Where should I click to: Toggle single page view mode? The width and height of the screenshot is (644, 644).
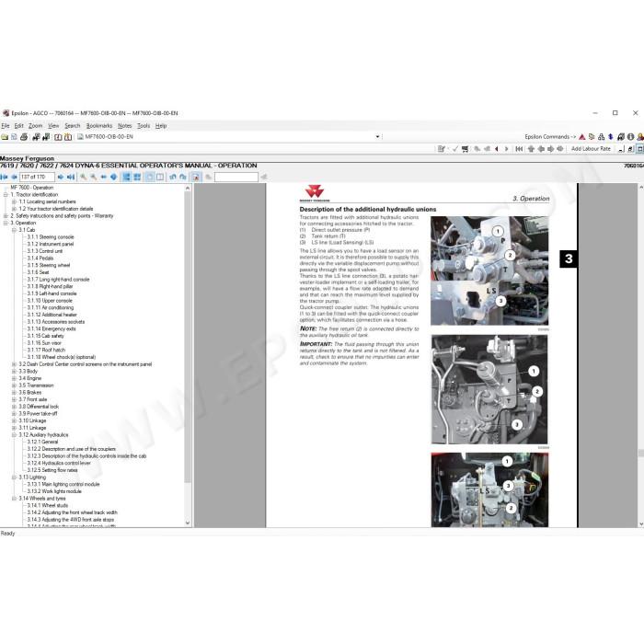[150, 177]
